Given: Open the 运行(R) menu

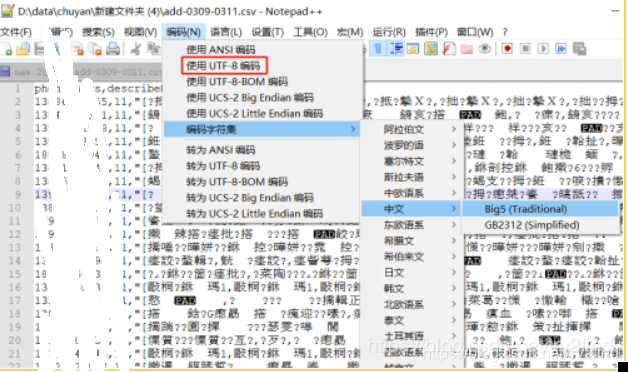Looking at the screenshot, I should (389, 32).
